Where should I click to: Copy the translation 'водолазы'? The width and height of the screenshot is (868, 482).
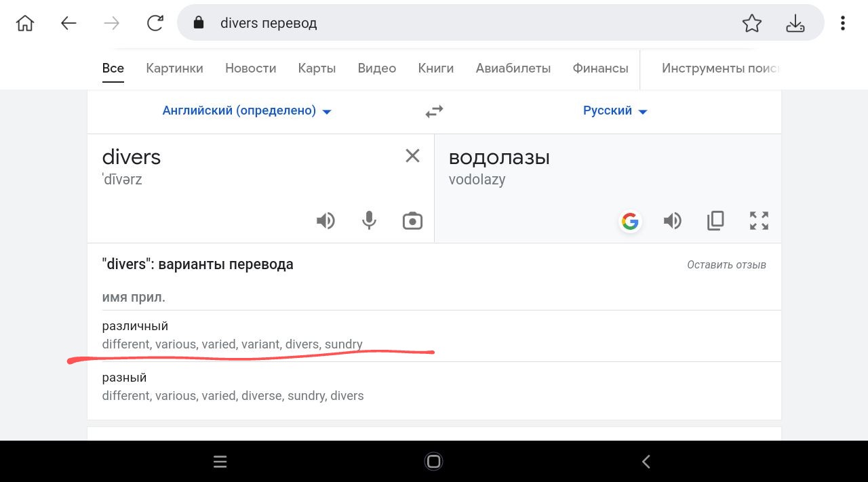[x=715, y=220]
